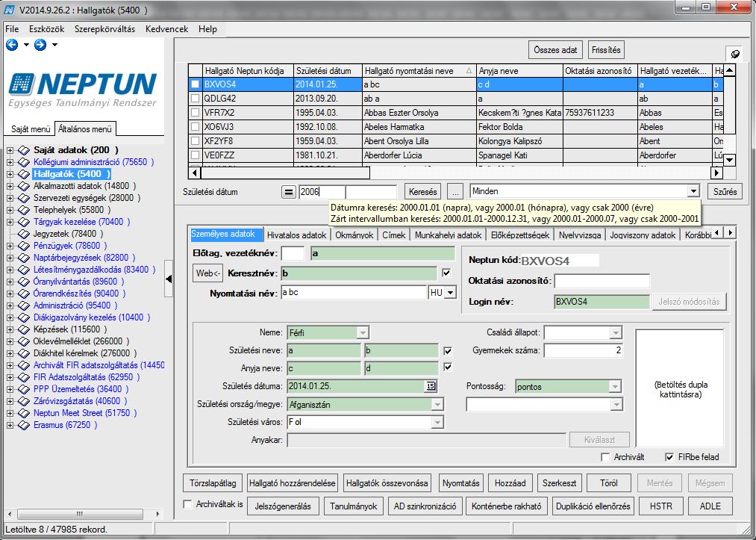This screenshot has width=756, height=540.
Task: Click the Saját adatok node icon
Action: tap(24, 150)
